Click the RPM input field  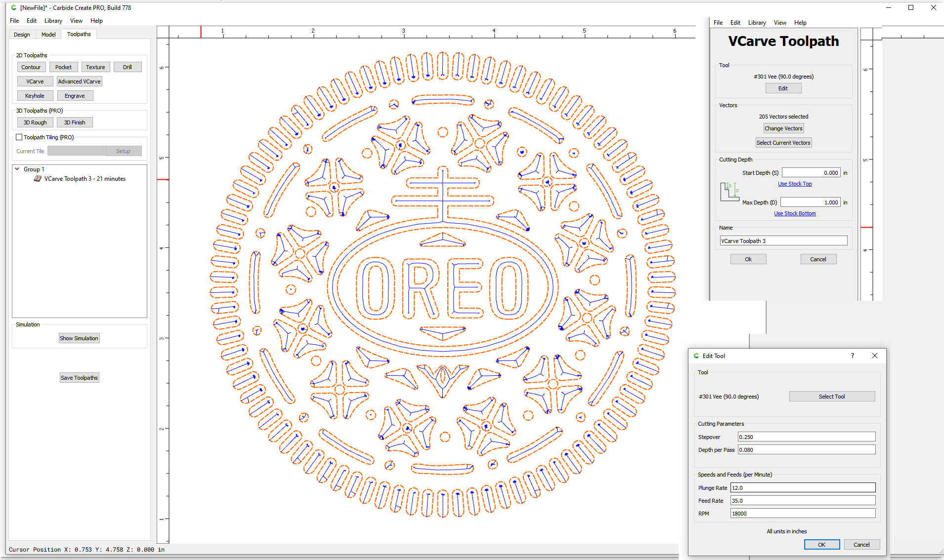coord(803,514)
